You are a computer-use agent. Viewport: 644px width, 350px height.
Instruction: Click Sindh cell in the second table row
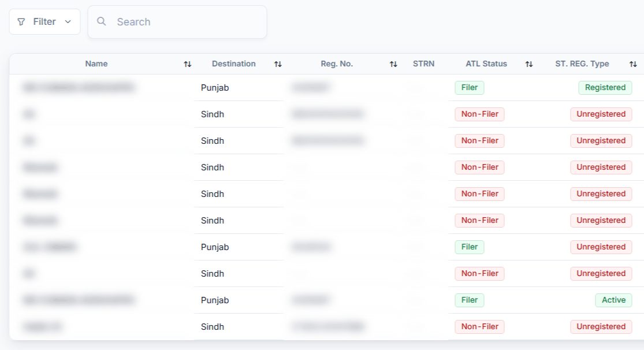(x=213, y=114)
